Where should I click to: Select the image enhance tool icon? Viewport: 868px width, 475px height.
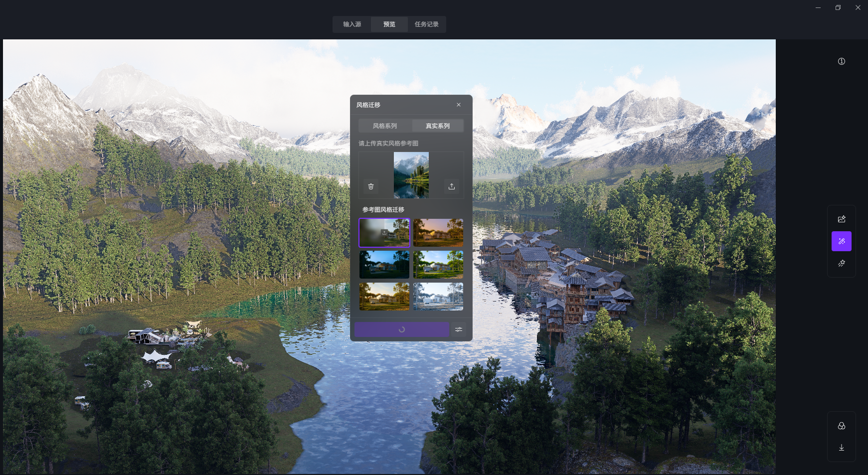coord(842,219)
